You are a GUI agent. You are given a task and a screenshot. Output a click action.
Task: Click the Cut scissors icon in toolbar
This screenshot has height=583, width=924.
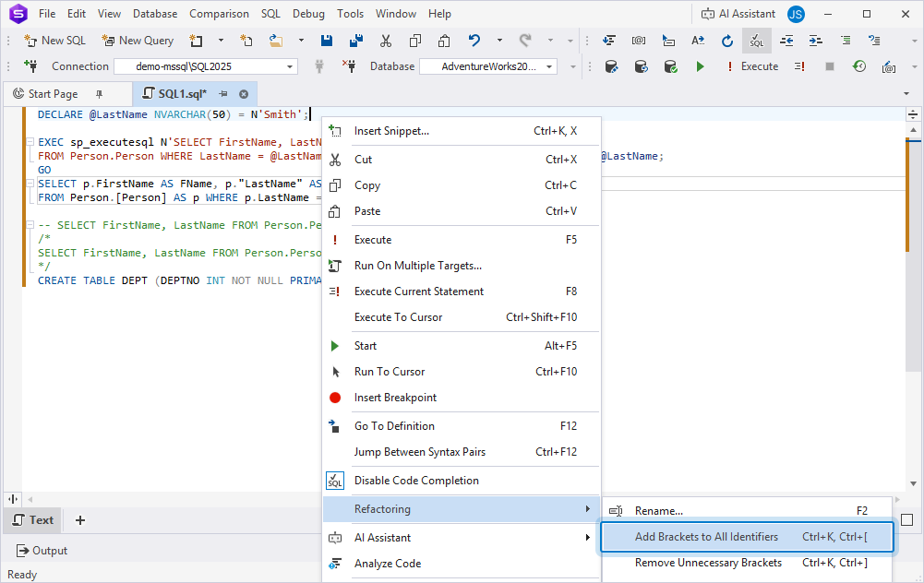[386, 41]
